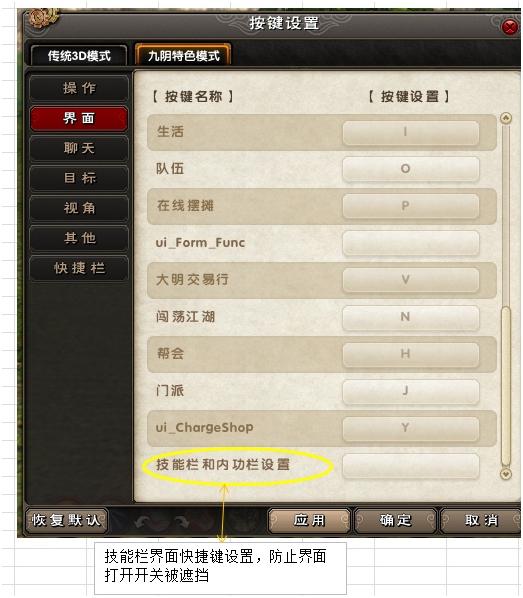The width and height of the screenshot is (523, 598).
Task: Confirm with the 确定 button
Action: point(395,520)
